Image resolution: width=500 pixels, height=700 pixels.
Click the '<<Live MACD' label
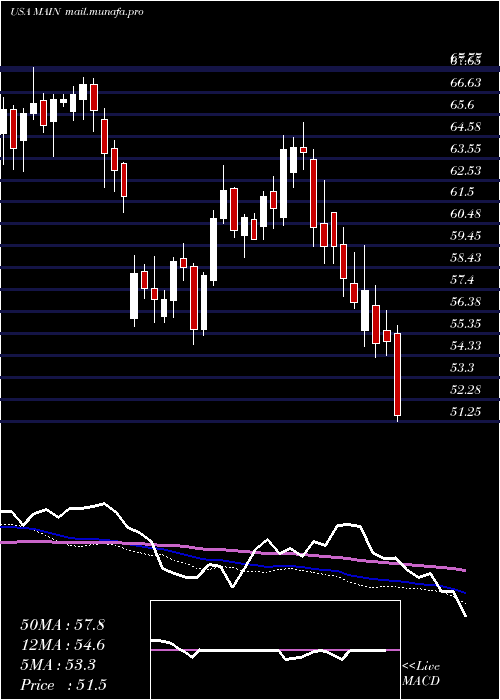421,674
